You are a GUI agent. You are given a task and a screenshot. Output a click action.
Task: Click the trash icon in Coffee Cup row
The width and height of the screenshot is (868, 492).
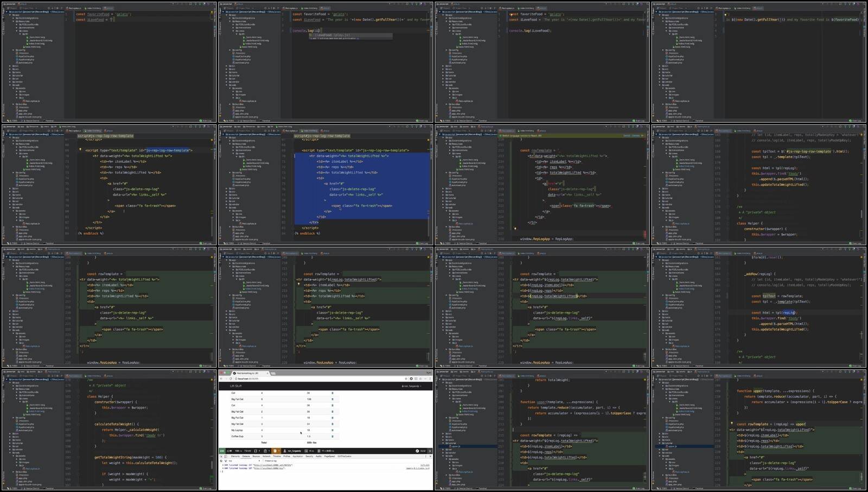tap(332, 436)
